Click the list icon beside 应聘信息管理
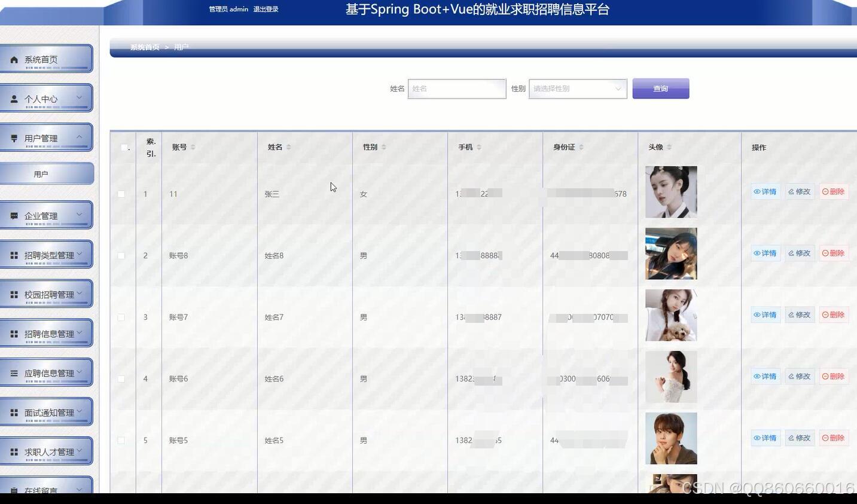Screen dimensions: 857x504 tap(14, 373)
